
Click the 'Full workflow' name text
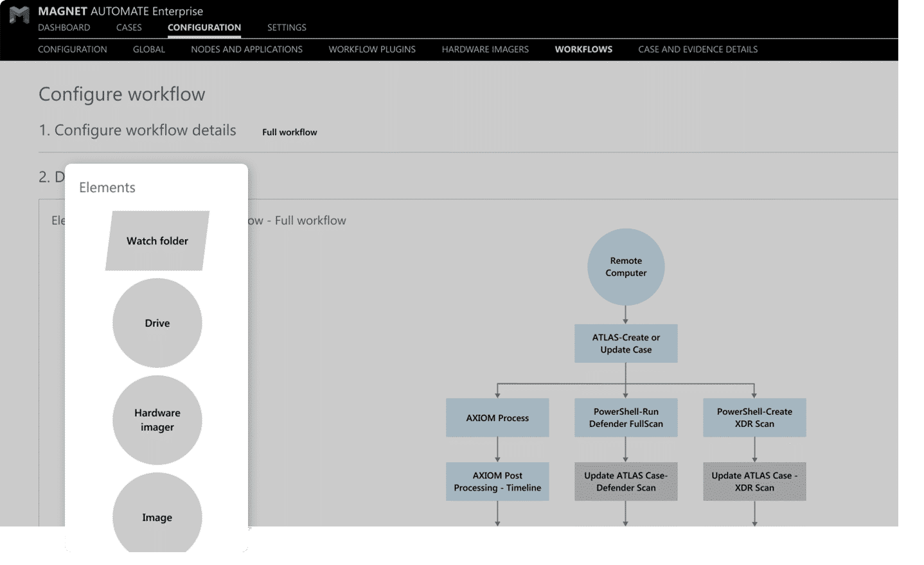[x=290, y=132]
